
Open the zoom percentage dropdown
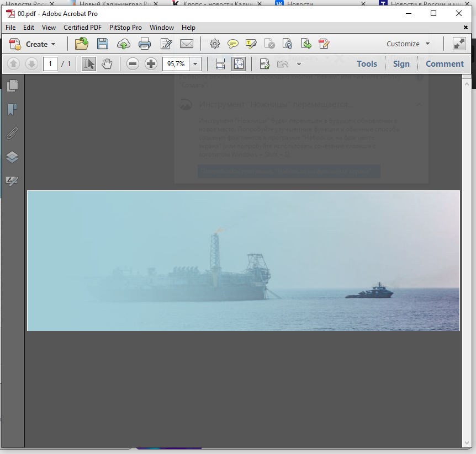click(x=195, y=64)
